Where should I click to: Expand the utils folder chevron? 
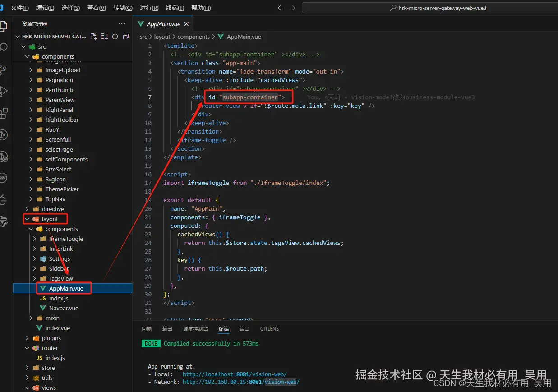(28, 378)
